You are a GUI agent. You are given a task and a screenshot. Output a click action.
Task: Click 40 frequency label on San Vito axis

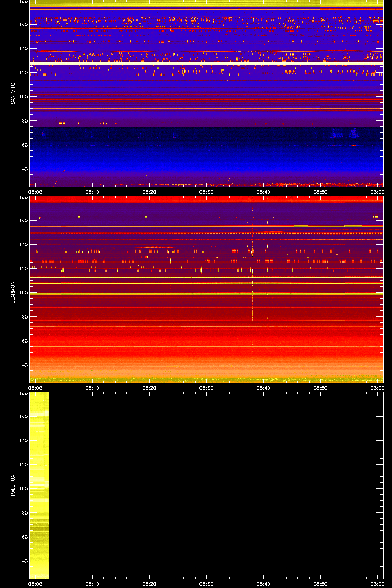[24, 169]
